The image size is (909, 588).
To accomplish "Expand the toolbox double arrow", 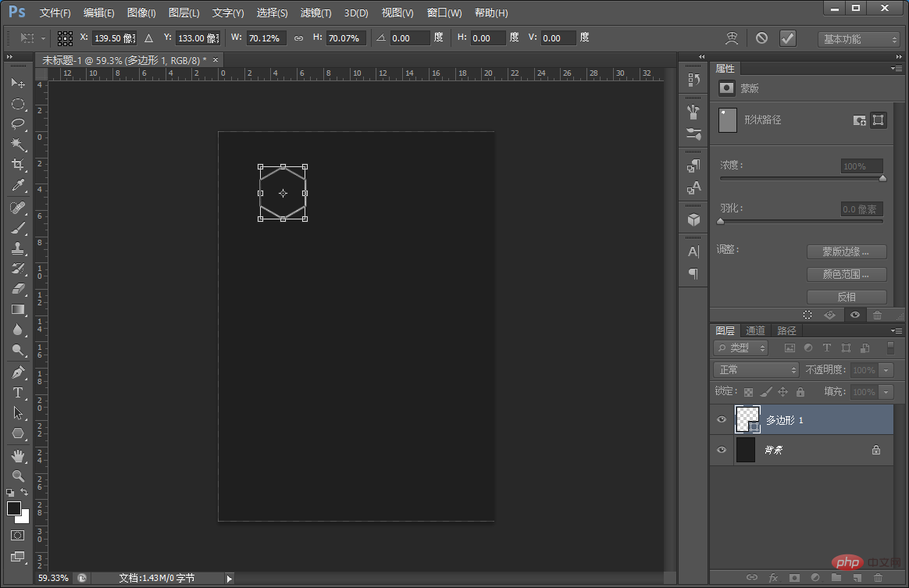I will pyautogui.click(x=9, y=57).
